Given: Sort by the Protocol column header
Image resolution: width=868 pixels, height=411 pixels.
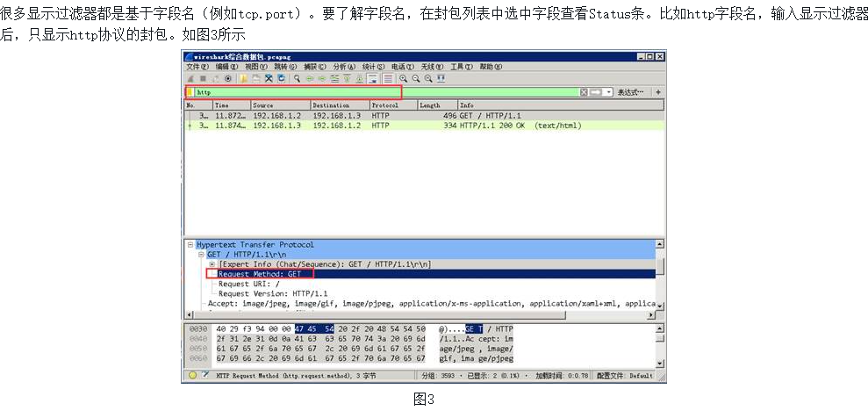Looking at the screenshot, I should (393, 105).
